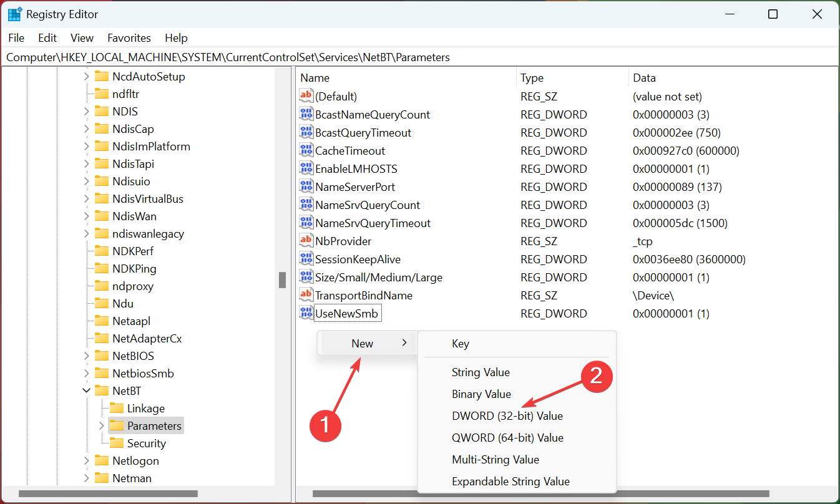Image resolution: width=840 pixels, height=504 pixels.
Task: Click the NetBIOS folder icon
Action: tap(102, 356)
